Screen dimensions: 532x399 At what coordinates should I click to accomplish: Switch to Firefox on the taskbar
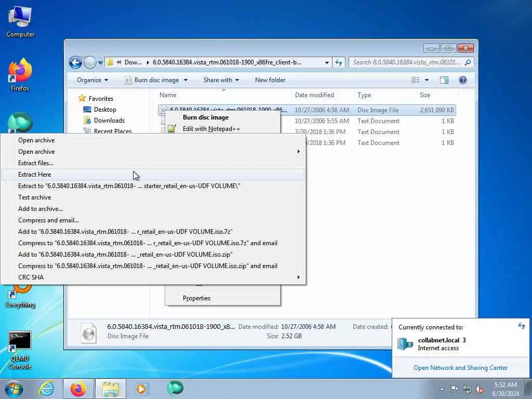(78, 389)
